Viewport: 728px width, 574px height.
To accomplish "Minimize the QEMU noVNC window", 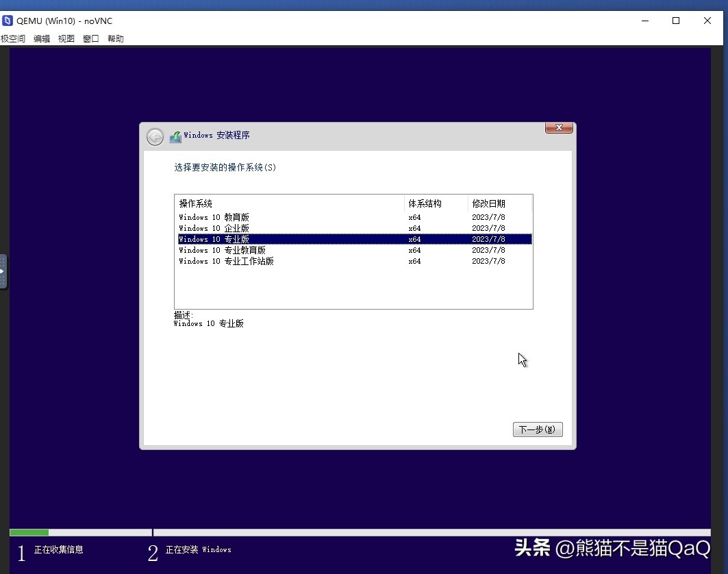I will [645, 21].
